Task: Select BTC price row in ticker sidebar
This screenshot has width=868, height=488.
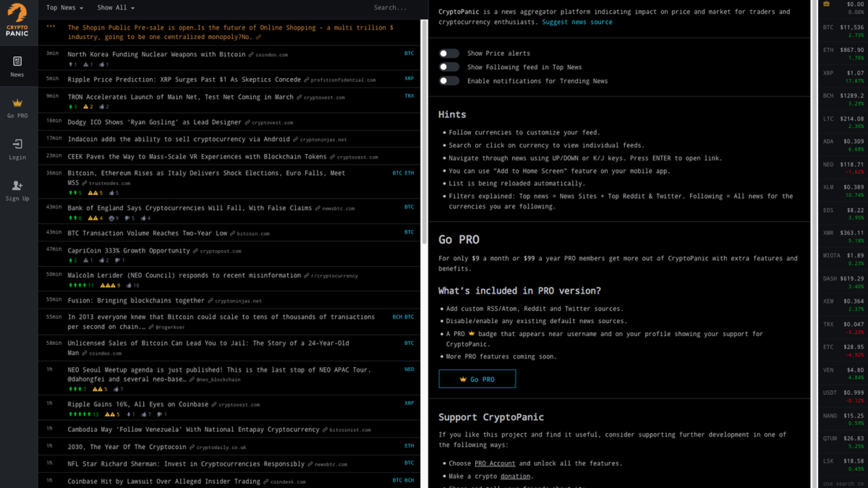Action: 843,31
